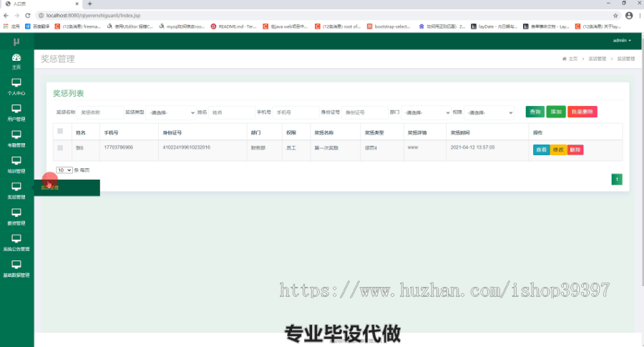Open the UEditor bookmark

pos(130,26)
